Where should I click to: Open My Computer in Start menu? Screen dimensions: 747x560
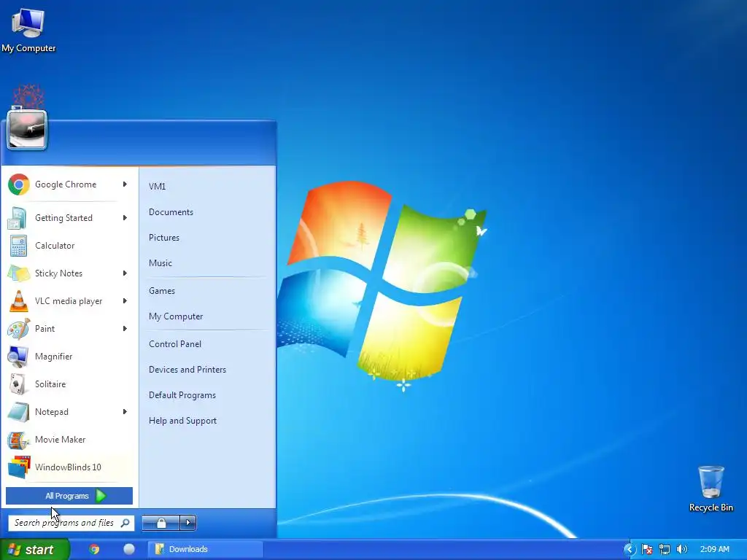(x=176, y=316)
